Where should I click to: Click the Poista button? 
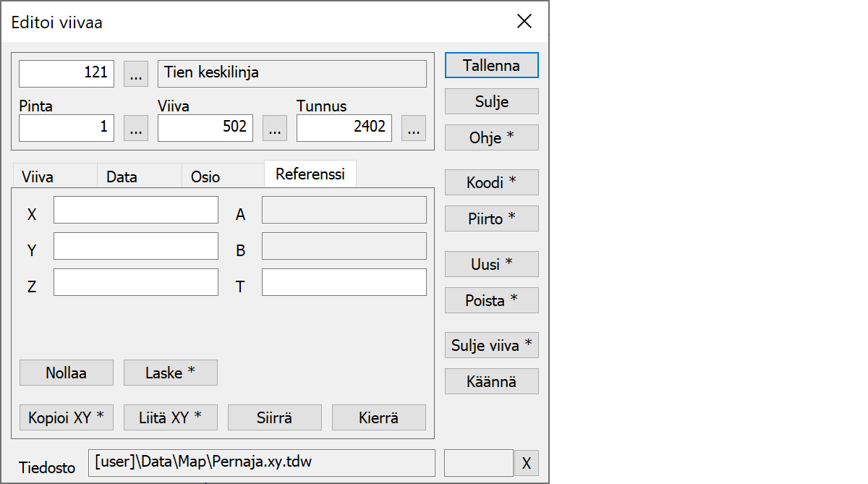(x=492, y=300)
